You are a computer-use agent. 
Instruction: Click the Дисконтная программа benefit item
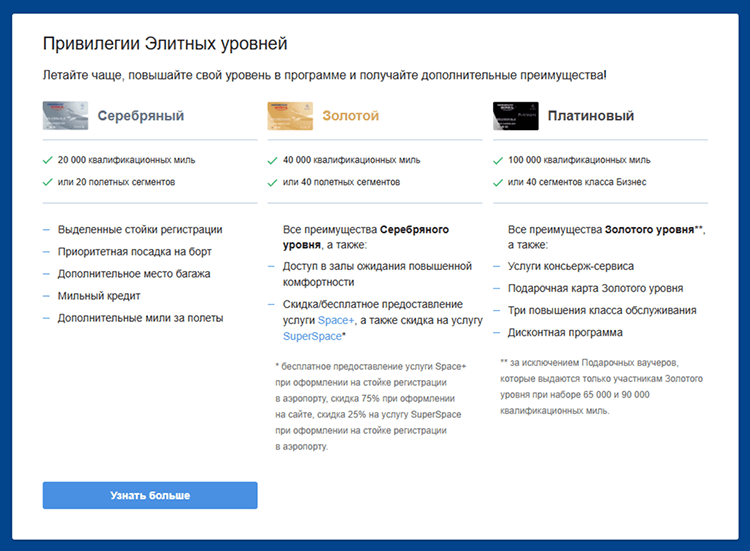[x=565, y=333]
